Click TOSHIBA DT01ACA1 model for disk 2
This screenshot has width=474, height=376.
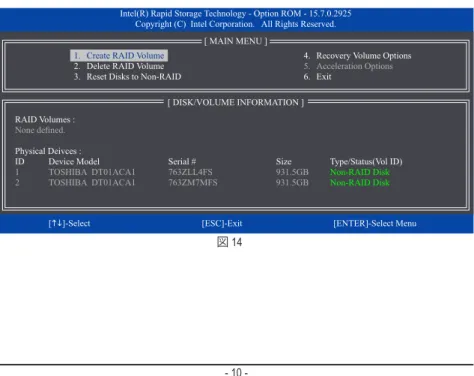(x=92, y=183)
